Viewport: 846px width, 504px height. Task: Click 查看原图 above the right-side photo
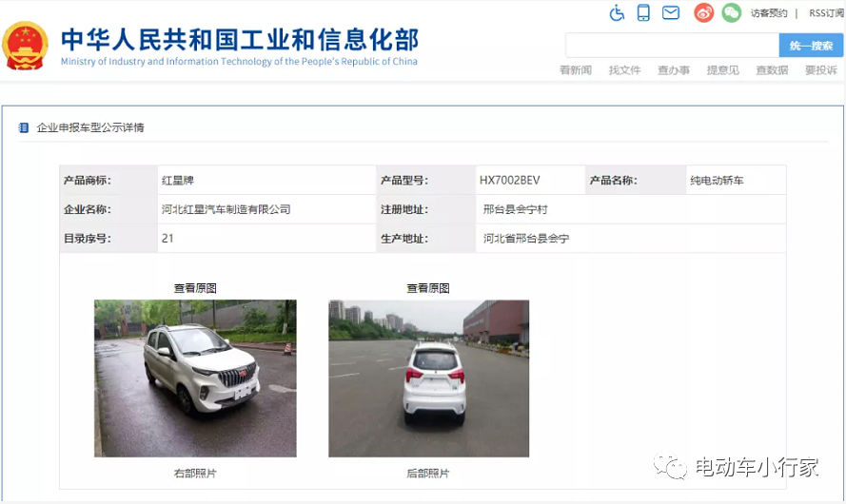point(195,288)
